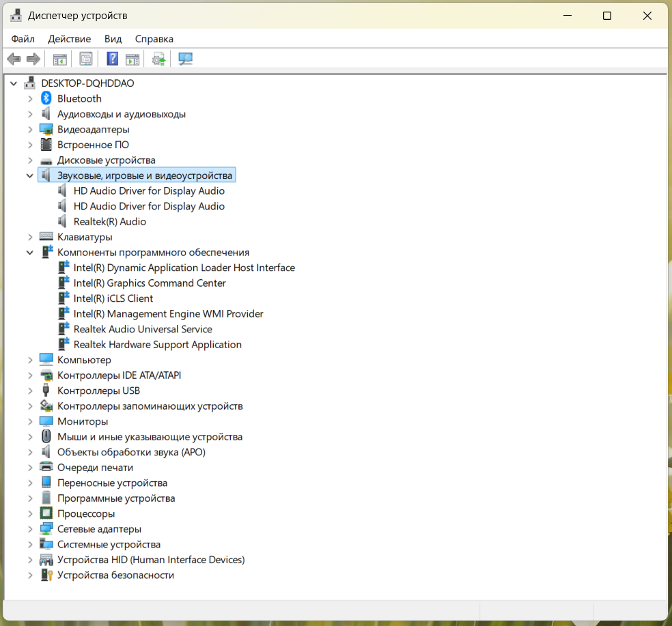Viewport: 672px width, 626px height.
Task: Click the Forward arrow toolbar icon
Action: (x=33, y=59)
